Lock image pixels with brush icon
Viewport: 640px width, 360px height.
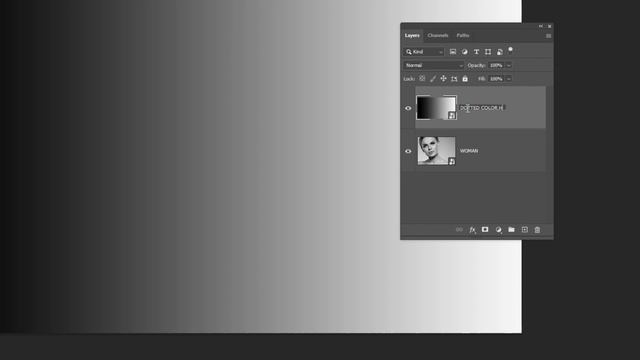[433, 78]
